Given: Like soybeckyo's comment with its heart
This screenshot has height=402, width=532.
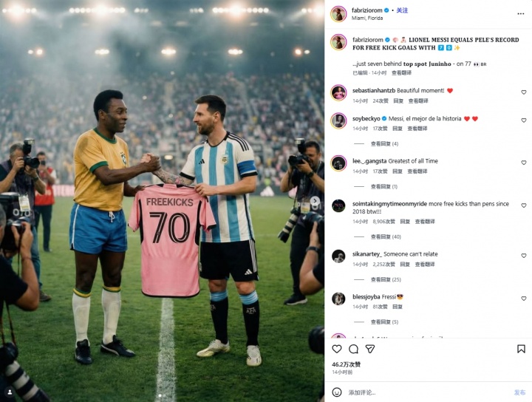Looking at the screenshot, I should pos(524,120).
